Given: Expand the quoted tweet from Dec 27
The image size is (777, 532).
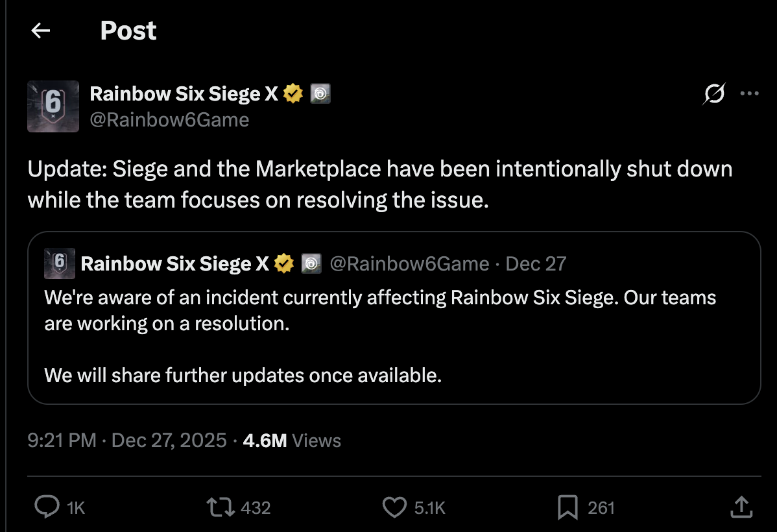Looking at the screenshot, I should click(389, 337).
